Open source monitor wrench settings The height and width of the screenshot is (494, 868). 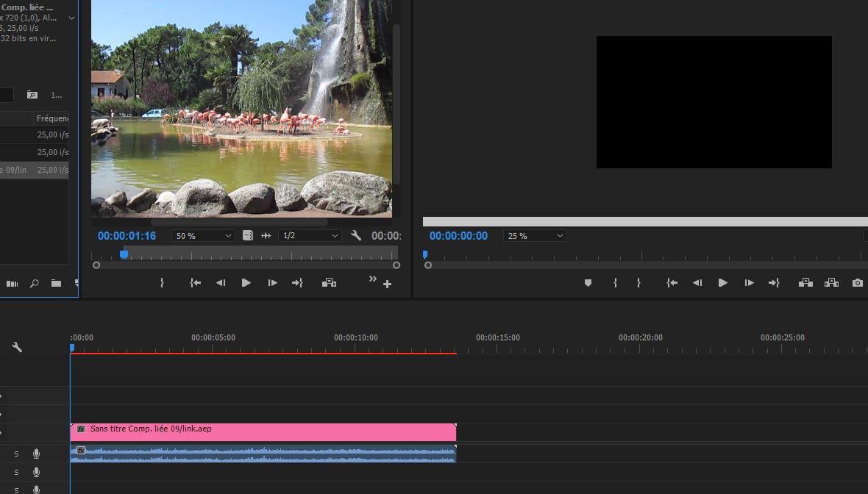356,236
